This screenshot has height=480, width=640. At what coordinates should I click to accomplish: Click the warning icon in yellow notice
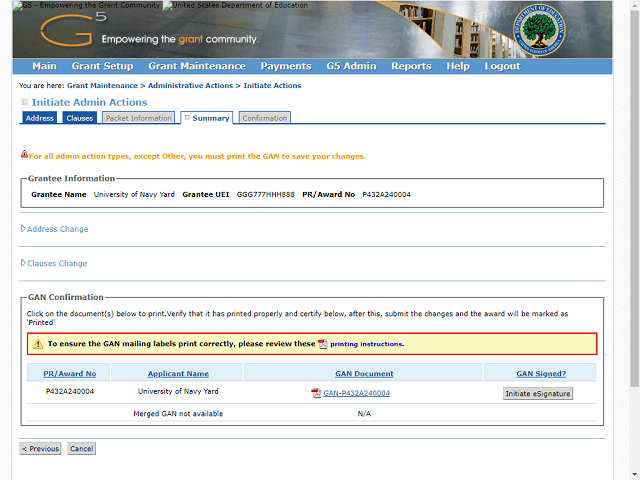38,344
